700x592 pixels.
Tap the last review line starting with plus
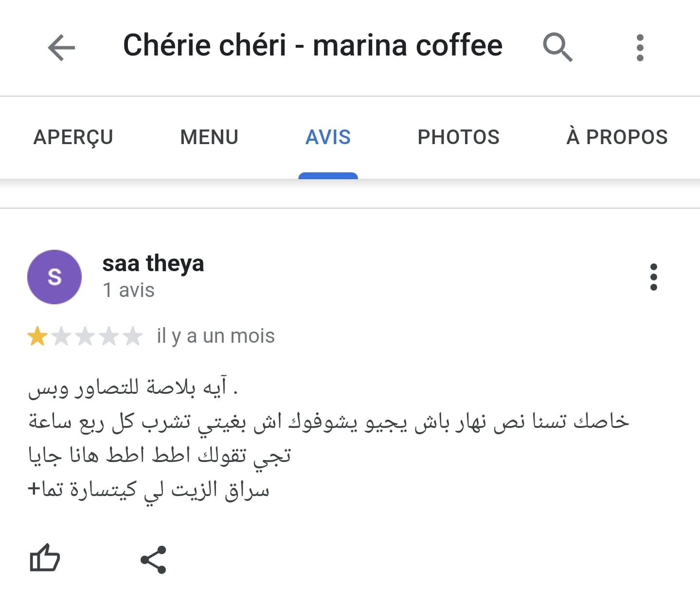click(x=148, y=490)
